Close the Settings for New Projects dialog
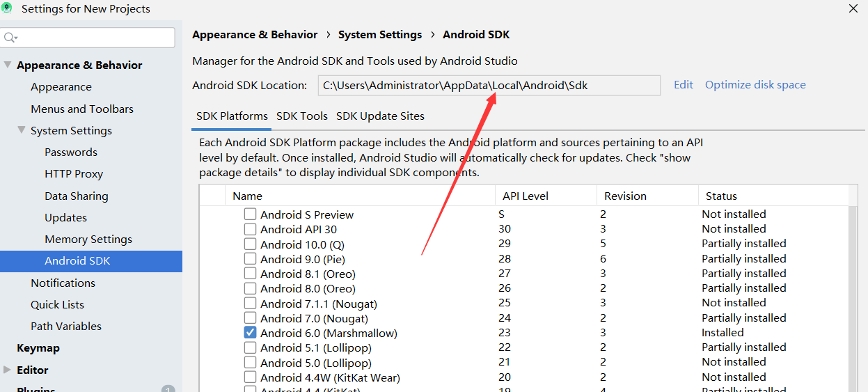The image size is (868, 392). click(853, 8)
